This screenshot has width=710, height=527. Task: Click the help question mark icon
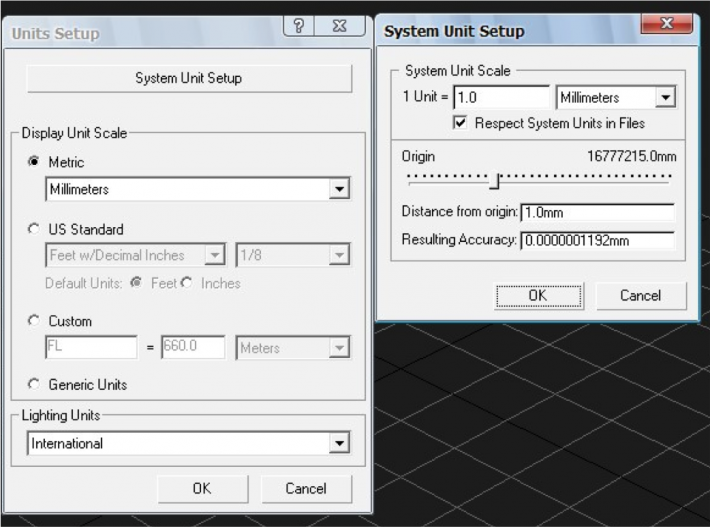point(299,25)
